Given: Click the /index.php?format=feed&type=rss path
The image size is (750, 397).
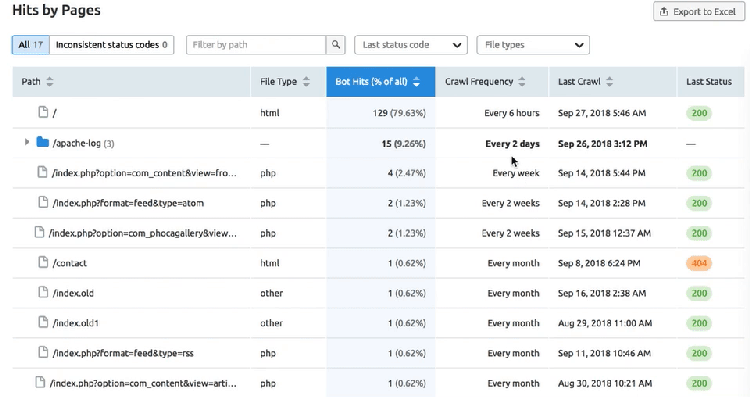Looking at the screenshot, I should pyautogui.click(x=123, y=353).
